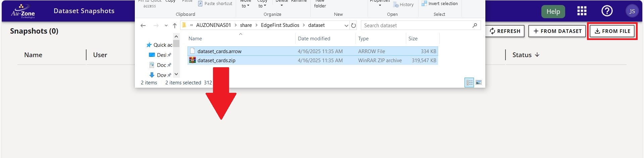The width and height of the screenshot is (644, 158).
Task: Click 4/16/2025 date of dataset_cards.arrow
Action: click(x=320, y=51)
